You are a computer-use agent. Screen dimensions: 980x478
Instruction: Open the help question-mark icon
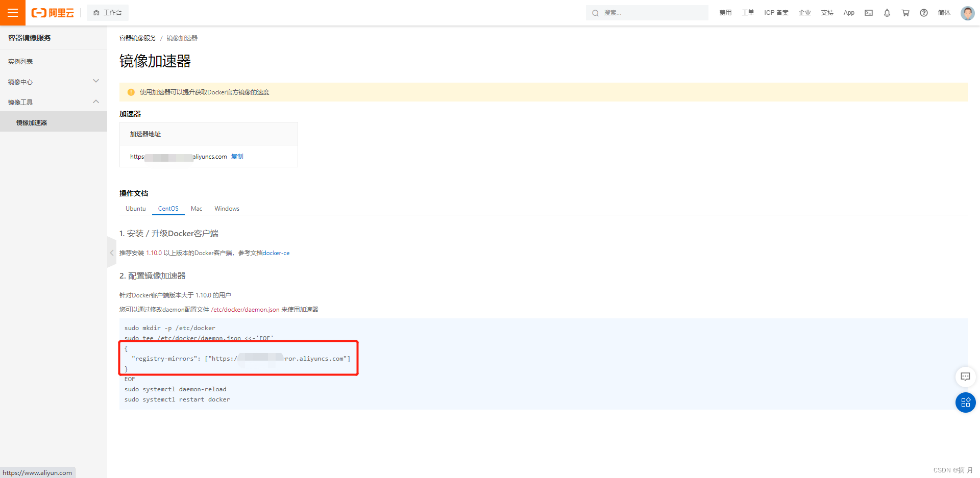[924, 13]
